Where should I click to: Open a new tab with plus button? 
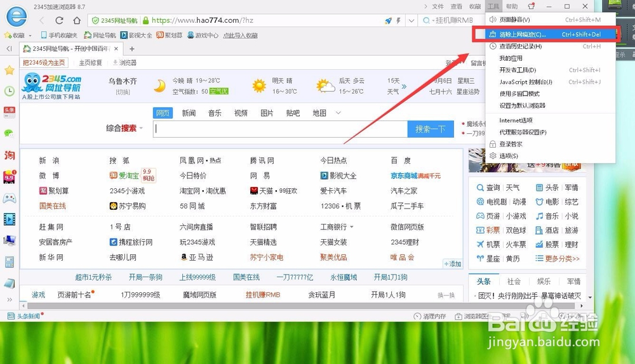(x=131, y=49)
